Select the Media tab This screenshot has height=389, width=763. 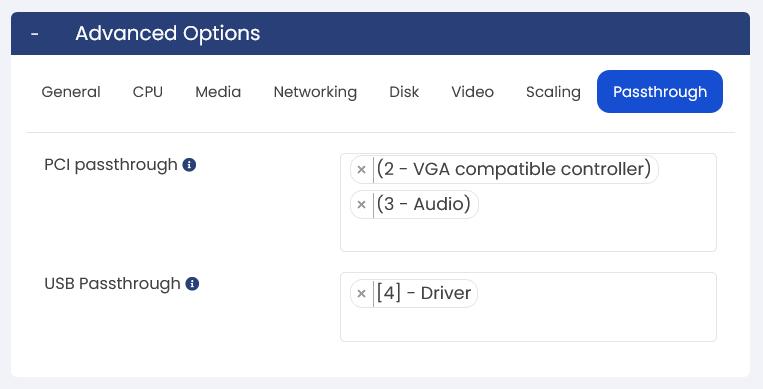218,92
